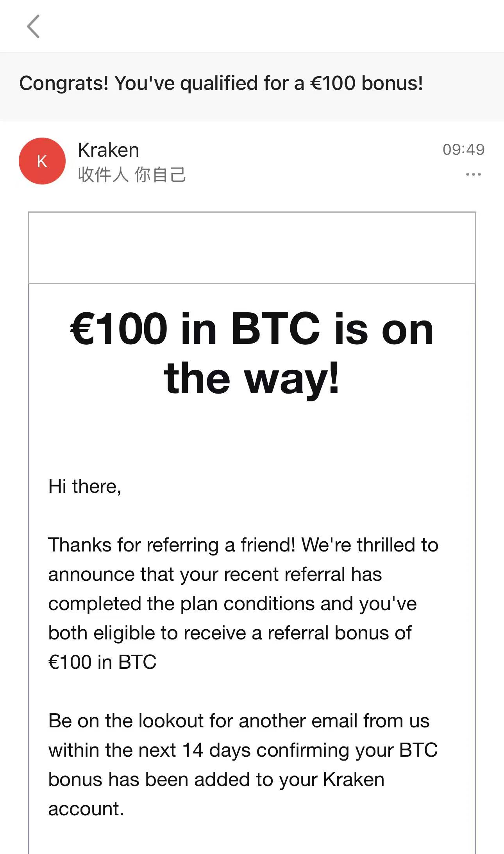
Task: Open more options via three-dot icon
Action: pyautogui.click(x=473, y=174)
